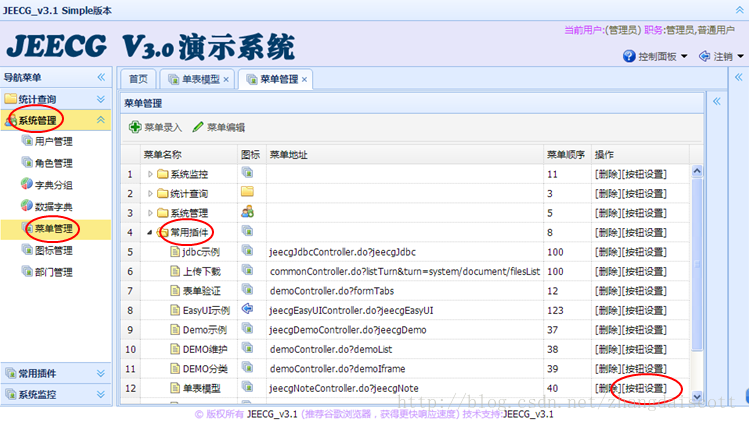
Task: Click the 系统监控 row icon image
Action: (247, 173)
